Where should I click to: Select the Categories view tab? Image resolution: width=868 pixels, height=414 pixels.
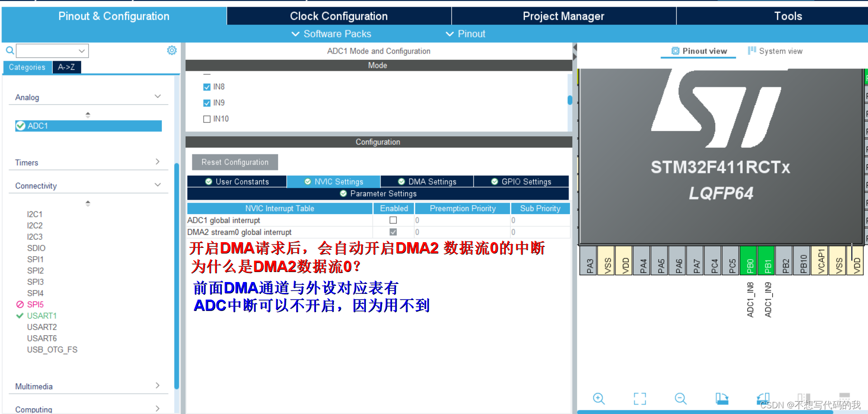point(27,67)
